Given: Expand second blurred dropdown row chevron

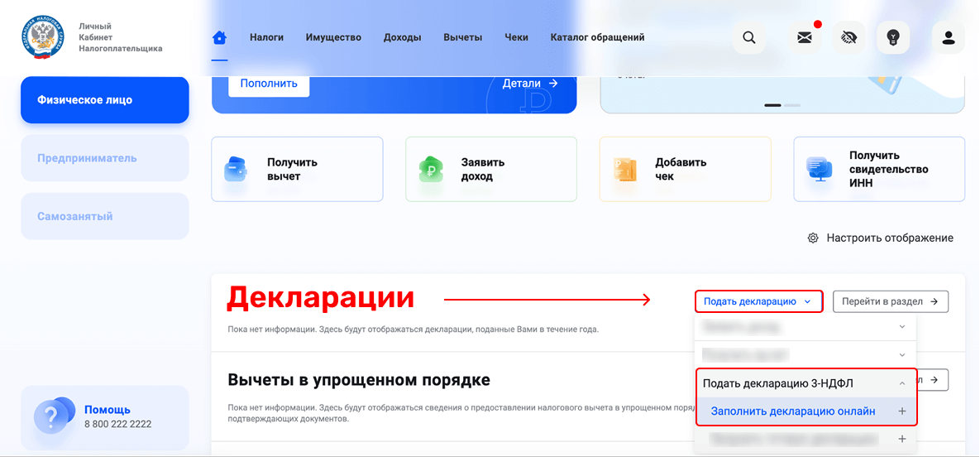Looking at the screenshot, I should (902, 354).
